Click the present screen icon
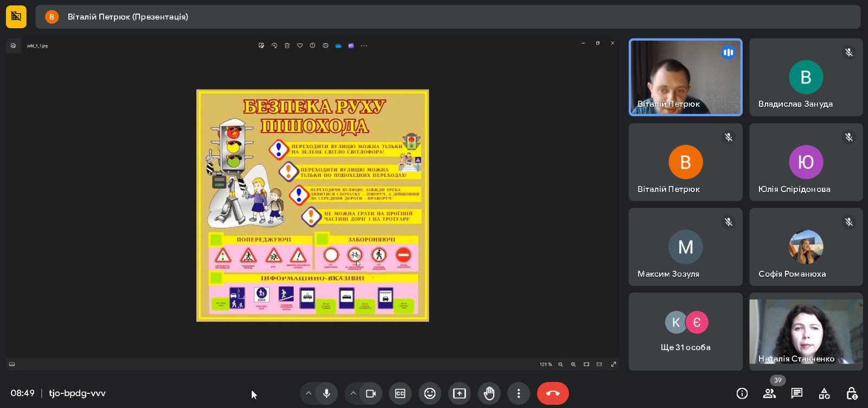Viewport: 868px width, 408px height. point(459,393)
